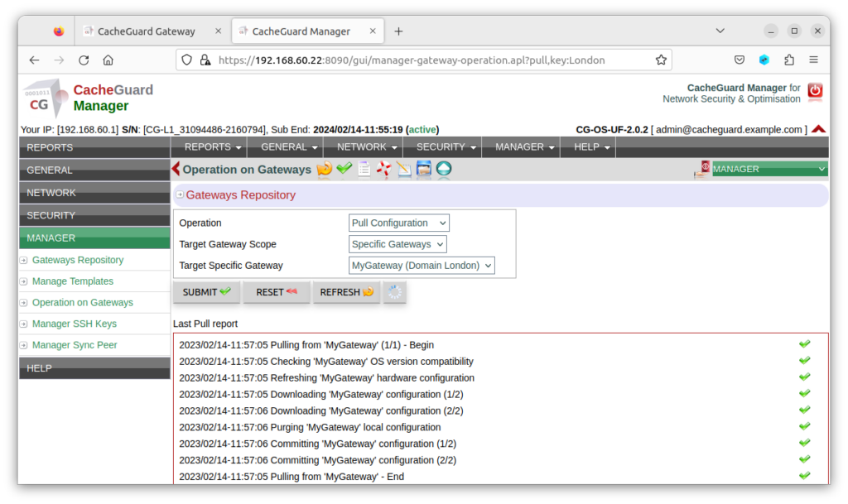Select the CacheGuard Manager browser tab
The height and width of the screenshot is (504, 848).
click(x=308, y=31)
